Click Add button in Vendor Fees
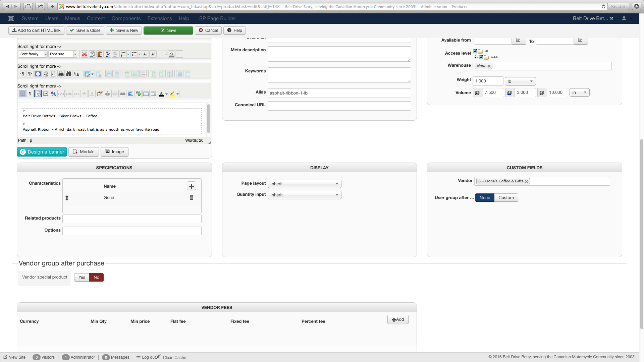The width and height of the screenshot is (644, 362). click(398, 319)
